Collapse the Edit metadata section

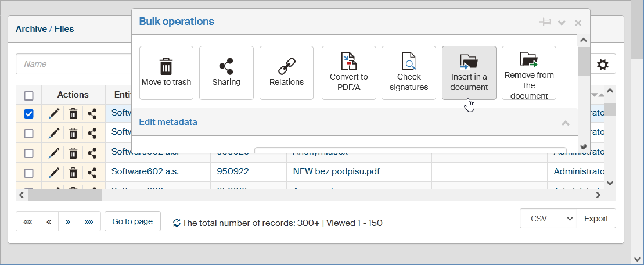(x=565, y=123)
